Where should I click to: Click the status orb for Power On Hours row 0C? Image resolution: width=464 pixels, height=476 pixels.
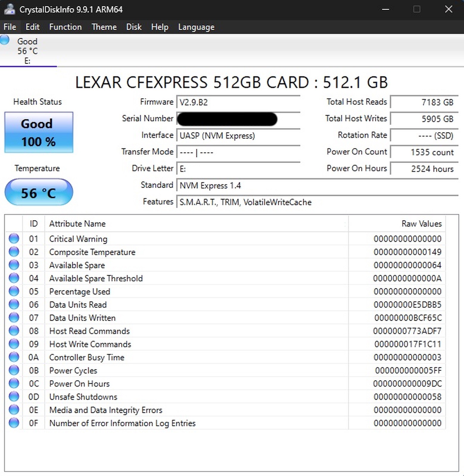tap(14, 383)
